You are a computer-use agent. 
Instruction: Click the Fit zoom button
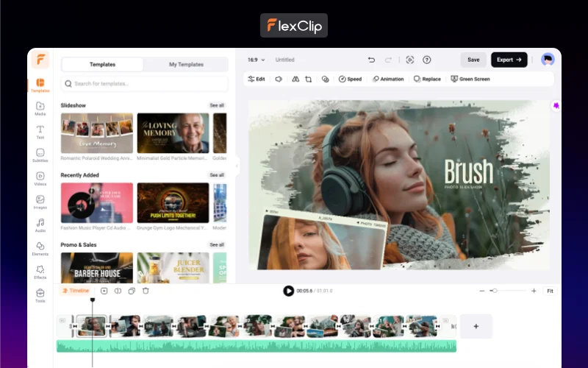550,291
